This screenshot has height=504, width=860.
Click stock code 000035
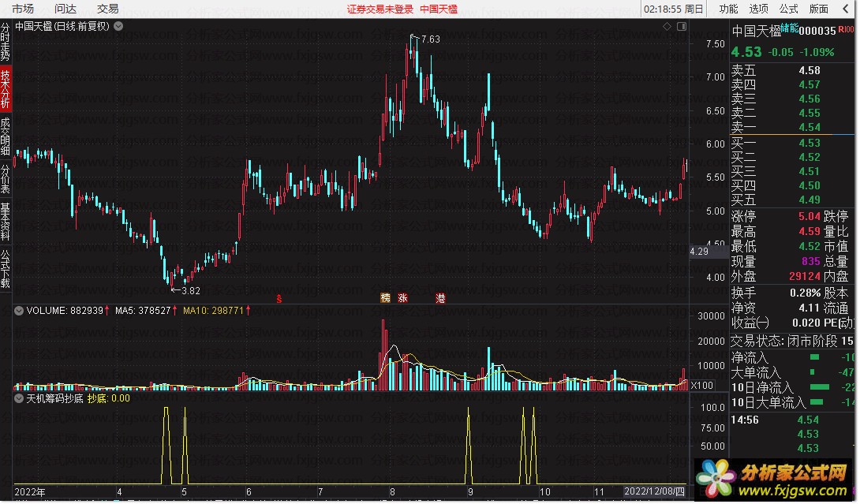[817, 32]
